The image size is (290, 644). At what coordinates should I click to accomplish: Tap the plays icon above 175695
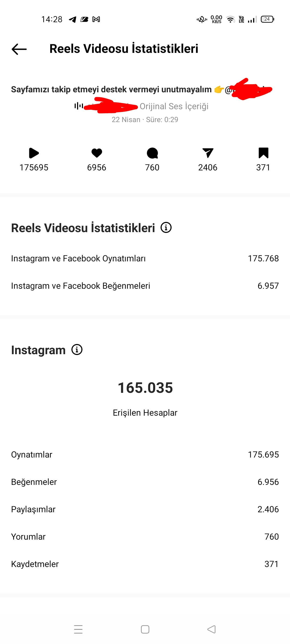[34, 153]
